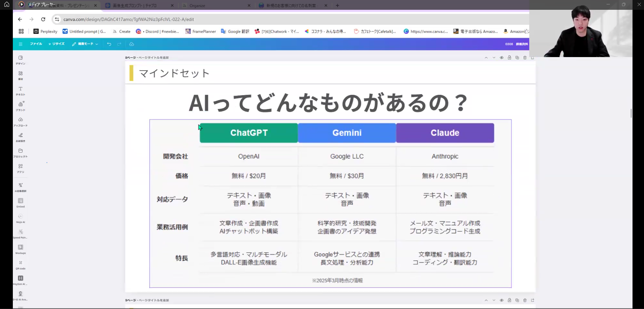Open the Design (デザイン) sidebar panel
Screen dimensions: 644x309
[21, 60]
